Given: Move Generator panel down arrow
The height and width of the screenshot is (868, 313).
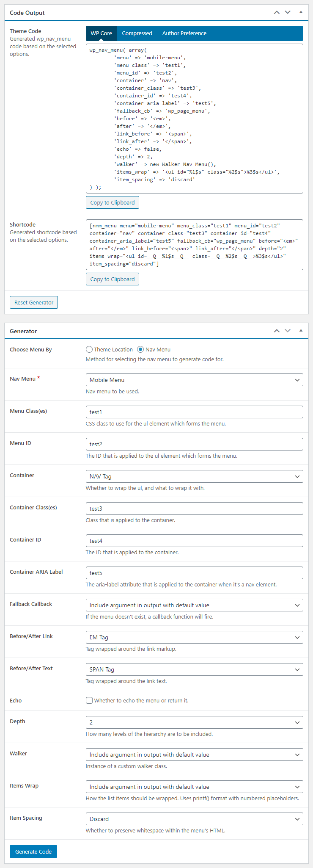Looking at the screenshot, I should pyautogui.click(x=288, y=331).
